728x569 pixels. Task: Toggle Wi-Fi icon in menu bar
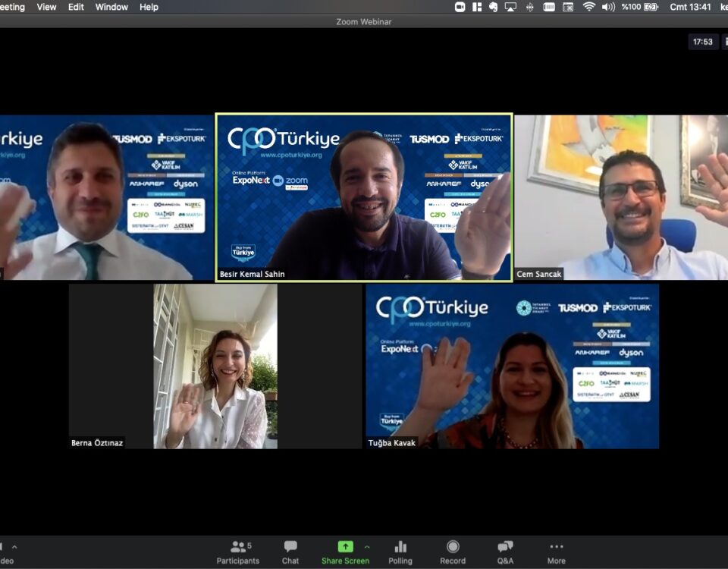(588, 7)
